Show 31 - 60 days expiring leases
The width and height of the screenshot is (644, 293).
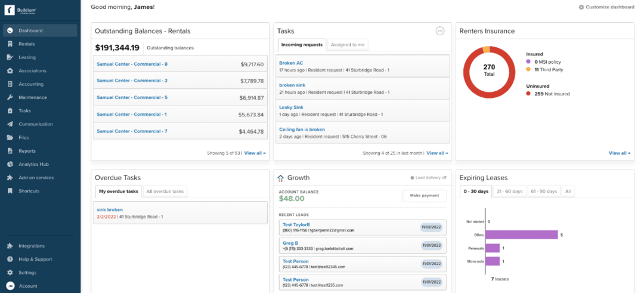coord(509,191)
